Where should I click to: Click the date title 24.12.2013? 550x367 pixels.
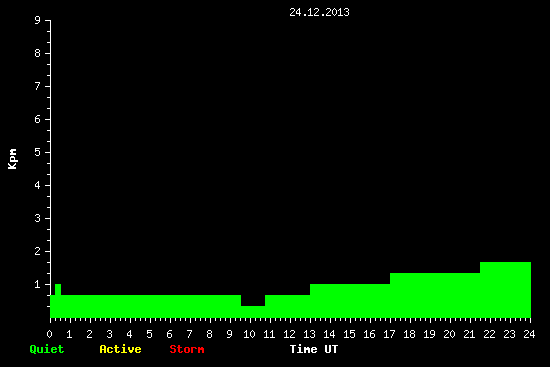[319, 12]
